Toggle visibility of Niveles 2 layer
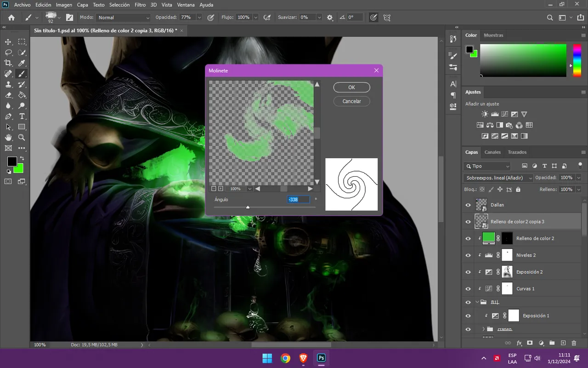The width and height of the screenshot is (588, 368). pyautogui.click(x=468, y=255)
